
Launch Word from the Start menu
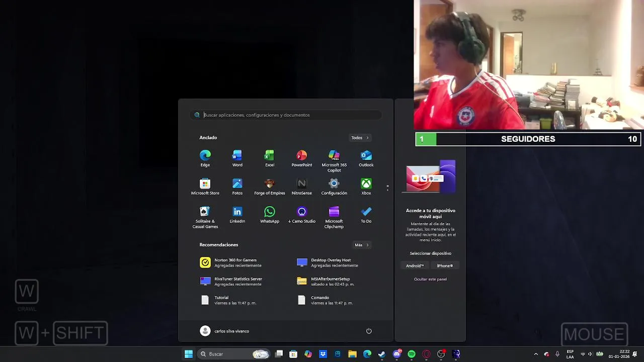point(237,158)
